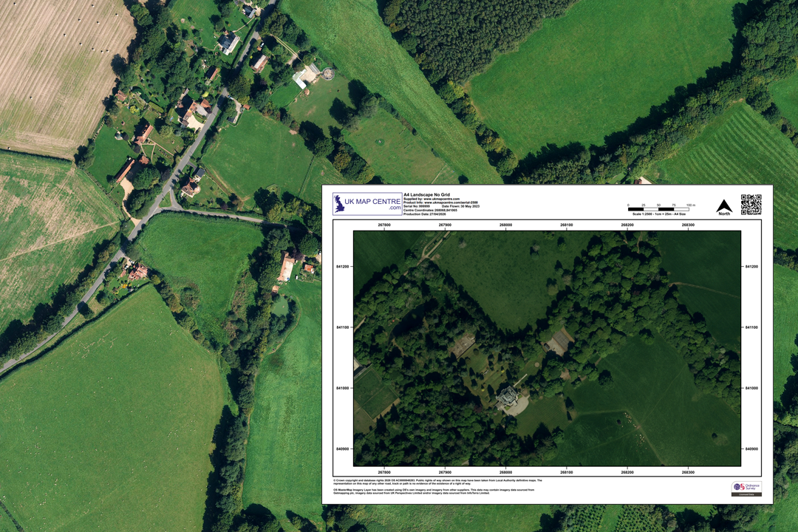Toggle the 841200 northing gridline label
Viewport: 798px width, 532px height.
(x=342, y=266)
